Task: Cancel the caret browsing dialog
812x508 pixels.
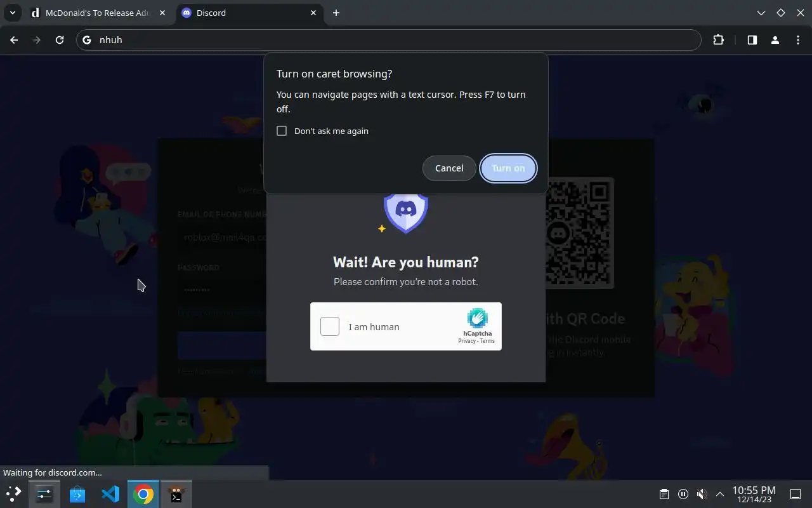Action: [x=449, y=168]
